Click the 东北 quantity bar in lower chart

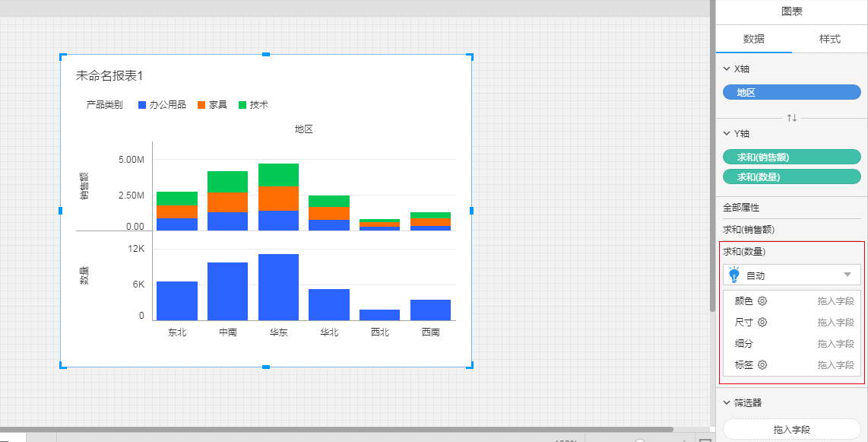coord(177,300)
